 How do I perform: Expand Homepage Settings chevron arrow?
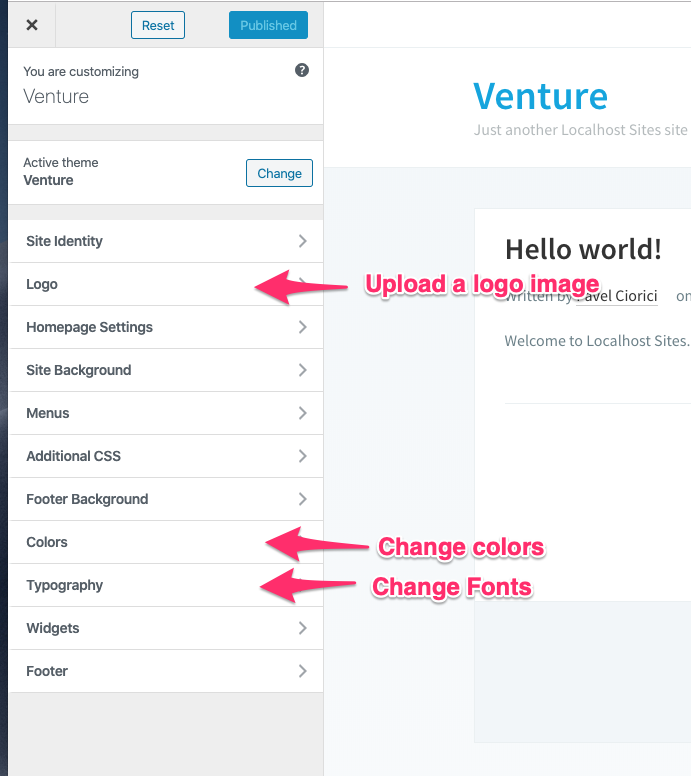coord(302,327)
